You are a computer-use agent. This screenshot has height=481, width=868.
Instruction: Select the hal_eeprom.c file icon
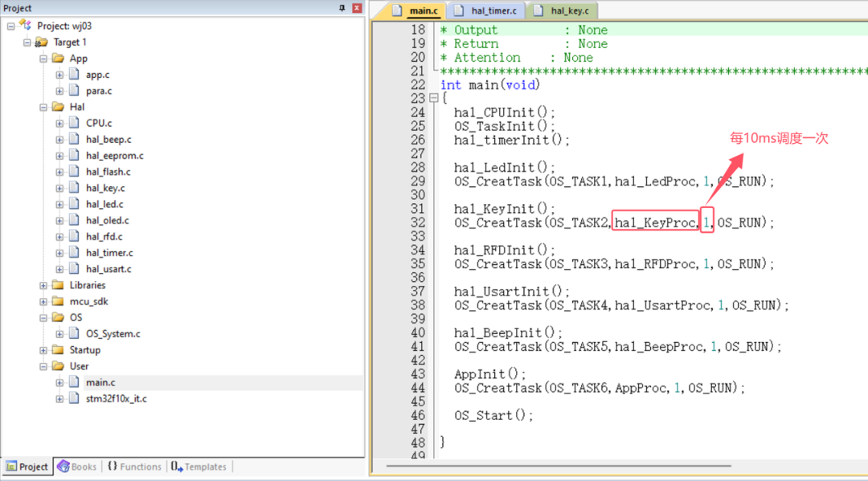[74, 155]
